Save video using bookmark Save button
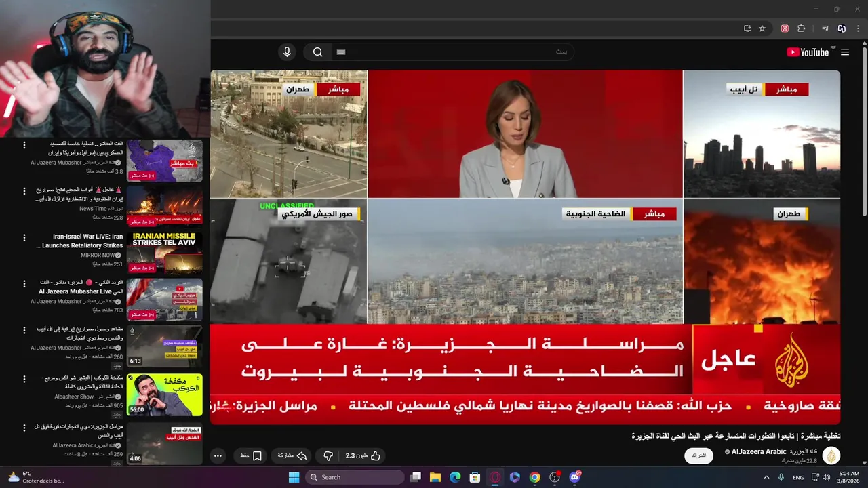 [251, 455]
